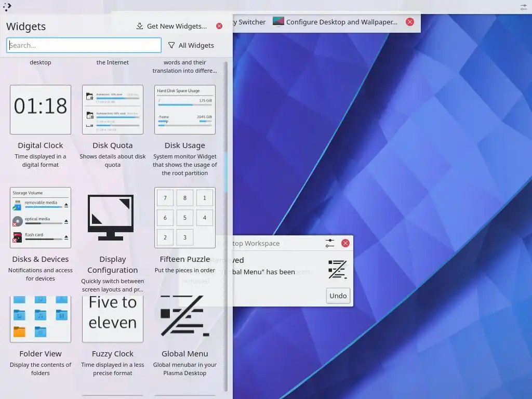Select the Display Configuration monitor icon
The image size is (532, 399).
111,218
